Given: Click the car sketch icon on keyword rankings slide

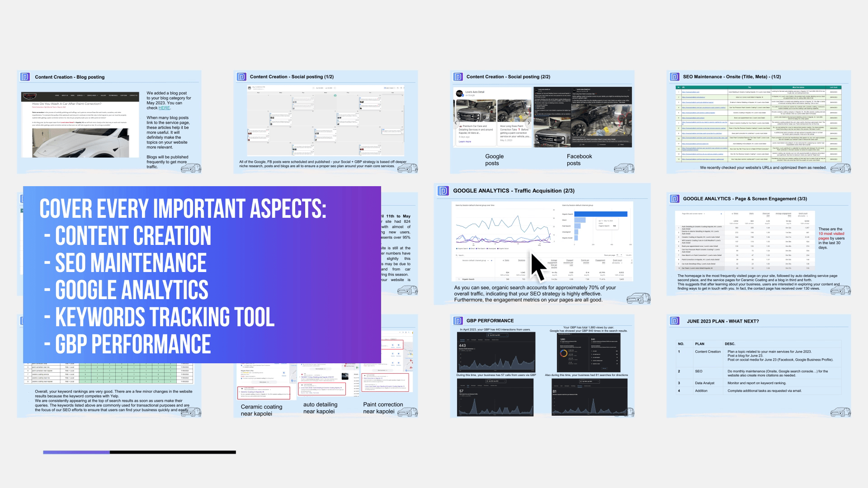Looking at the screenshot, I should [191, 412].
